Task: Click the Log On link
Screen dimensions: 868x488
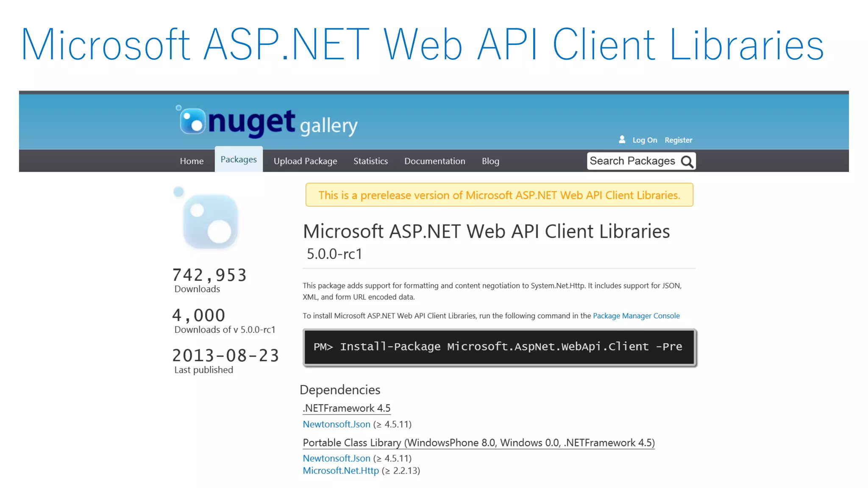Action: click(x=645, y=140)
